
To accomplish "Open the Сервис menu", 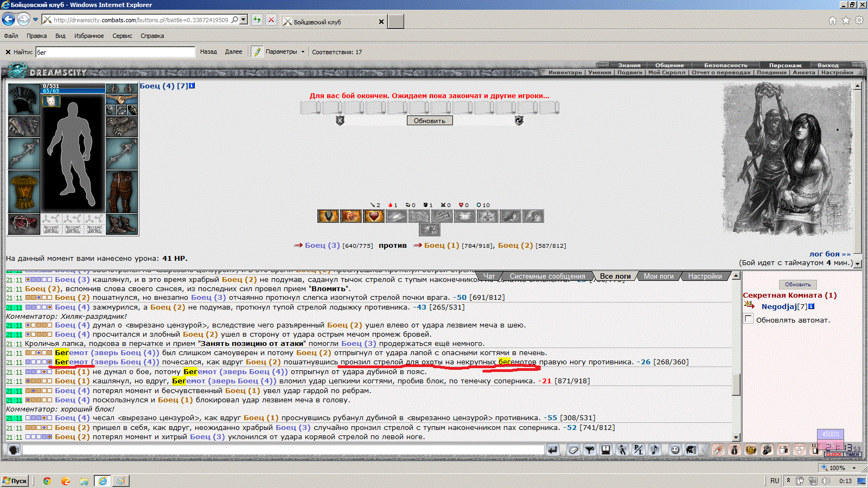I will [x=122, y=36].
